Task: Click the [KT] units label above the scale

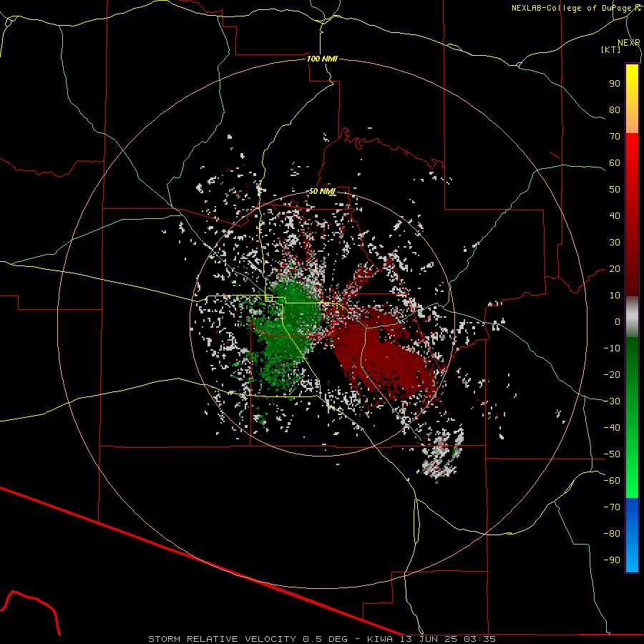Action: (x=610, y=49)
